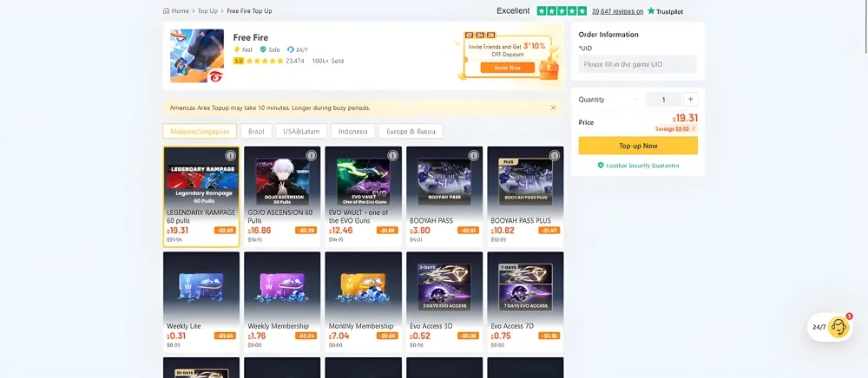The width and height of the screenshot is (868, 378).
Task: Select the Europe & Russia region tab
Action: 411,132
